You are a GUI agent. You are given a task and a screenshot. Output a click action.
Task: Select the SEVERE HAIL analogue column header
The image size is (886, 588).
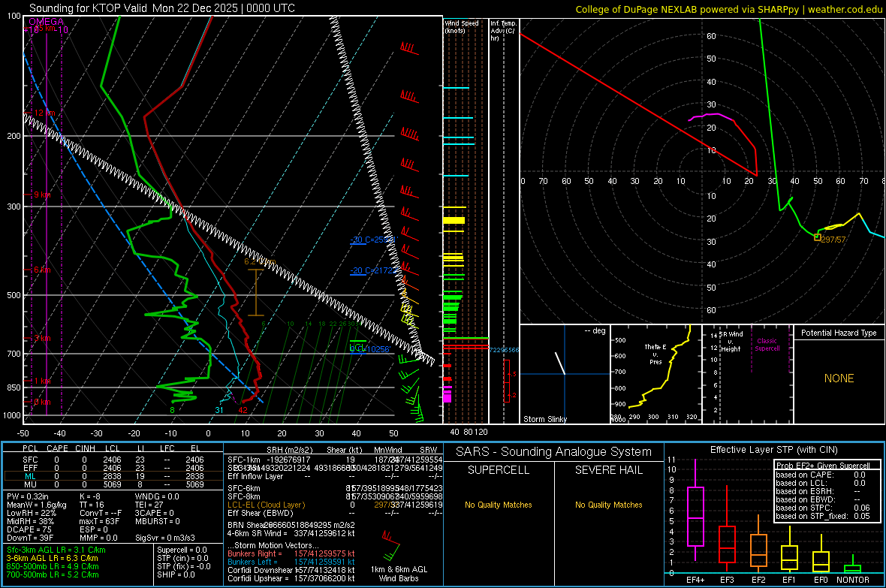608,470
